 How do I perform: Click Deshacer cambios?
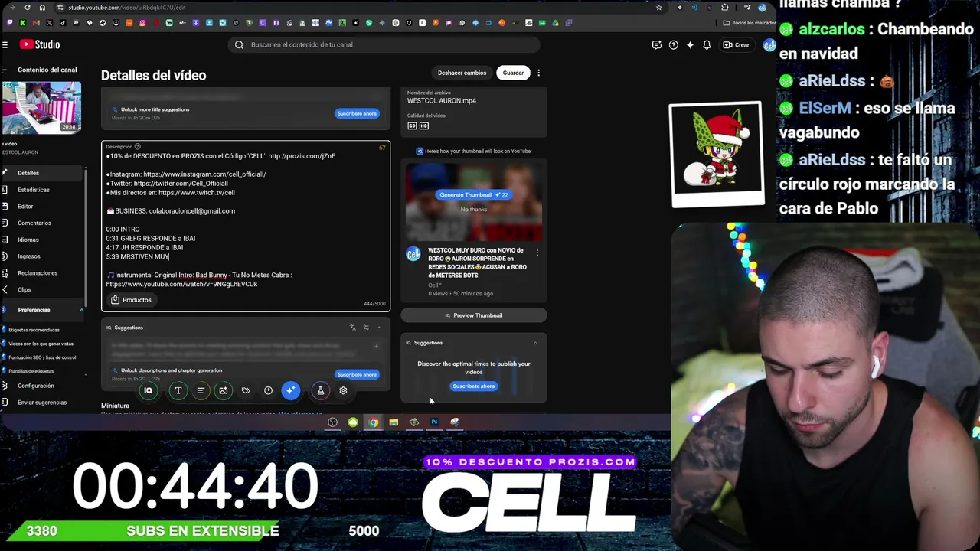click(x=462, y=73)
